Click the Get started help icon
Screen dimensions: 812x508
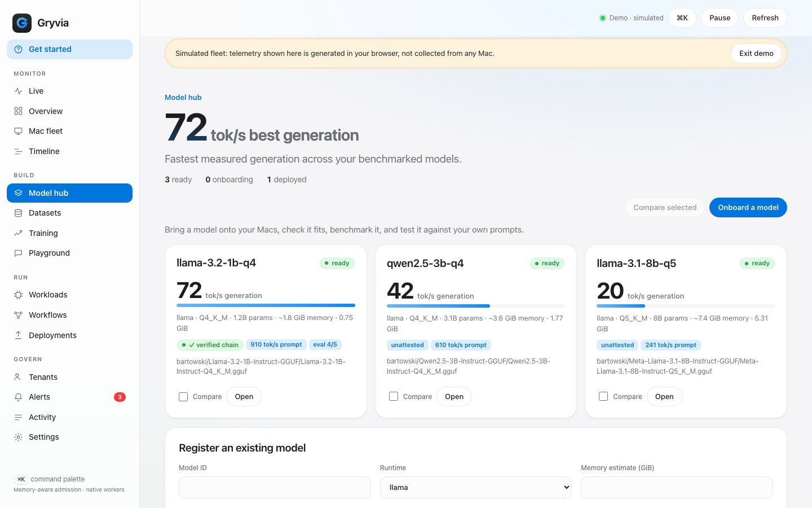click(18, 49)
